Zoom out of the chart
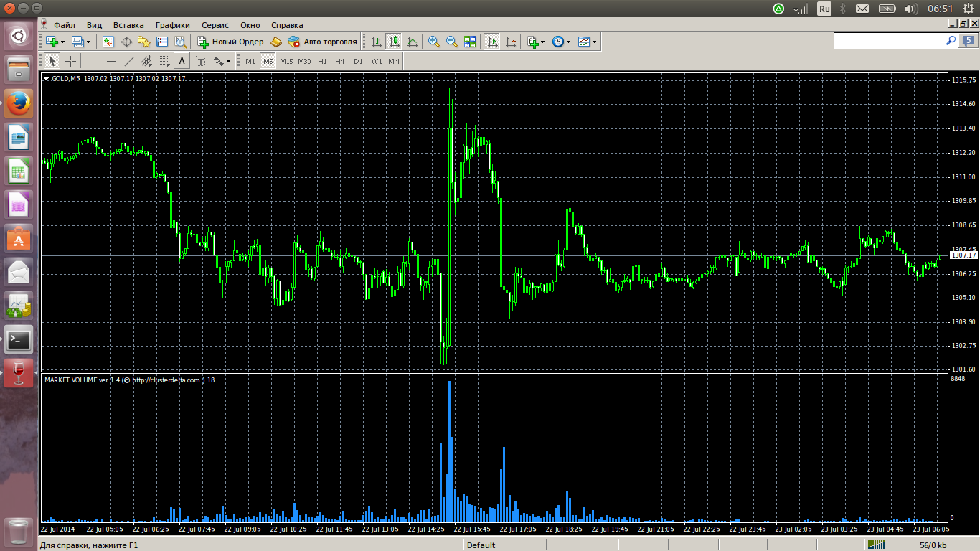Screen dimensions: 980x551 pyautogui.click(x=452, y=42)
